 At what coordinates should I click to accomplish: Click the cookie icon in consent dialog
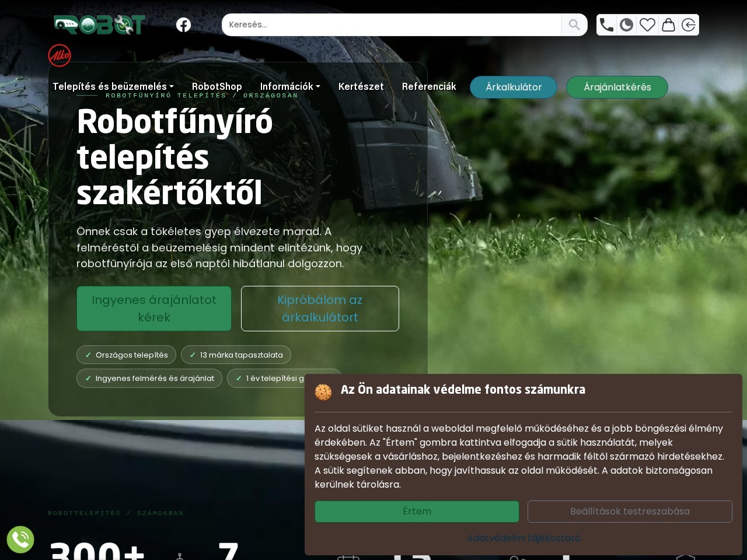point(323,391)
